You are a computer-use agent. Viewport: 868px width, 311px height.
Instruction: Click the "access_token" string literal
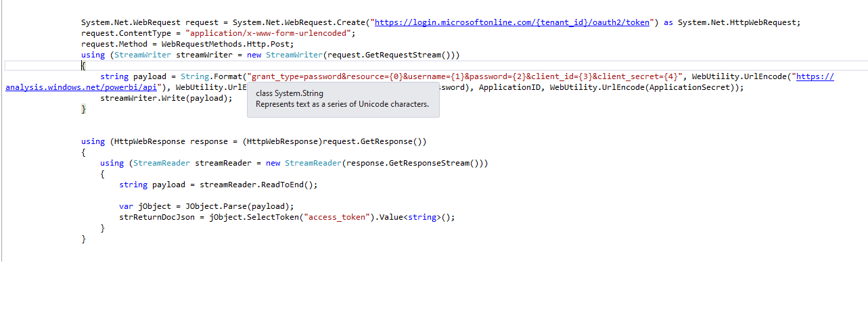pyautogui.click(x=338, y=217)
